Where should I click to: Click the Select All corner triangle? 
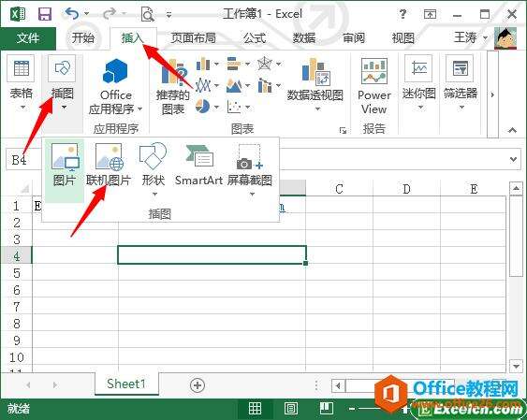click(x=24, y=189)
